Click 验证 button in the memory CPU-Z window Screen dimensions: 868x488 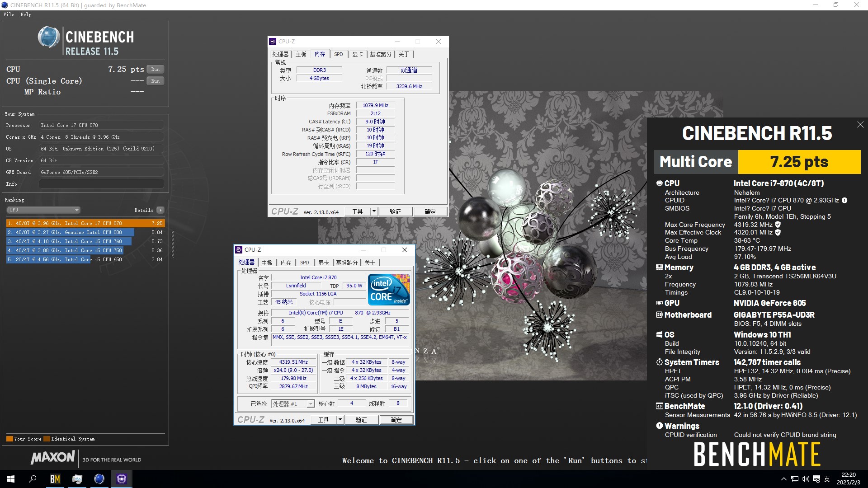tap(395, 211)
